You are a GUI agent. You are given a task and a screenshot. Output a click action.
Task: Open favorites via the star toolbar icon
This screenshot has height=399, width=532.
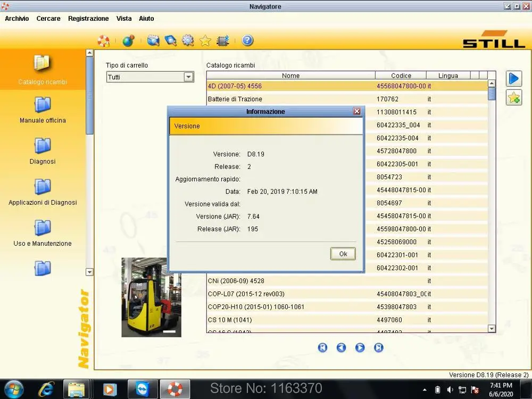(x=205, y=41)
